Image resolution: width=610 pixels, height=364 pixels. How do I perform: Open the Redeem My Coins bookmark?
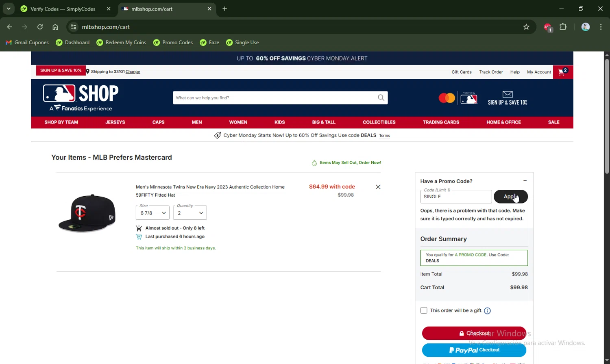[x=121, y=42]
